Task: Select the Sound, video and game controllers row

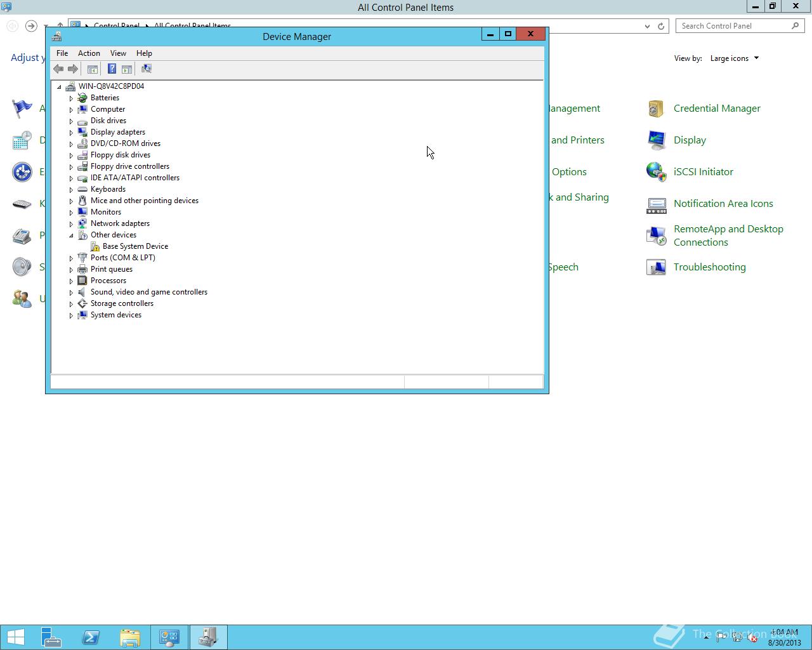Action: pos(149,292)
